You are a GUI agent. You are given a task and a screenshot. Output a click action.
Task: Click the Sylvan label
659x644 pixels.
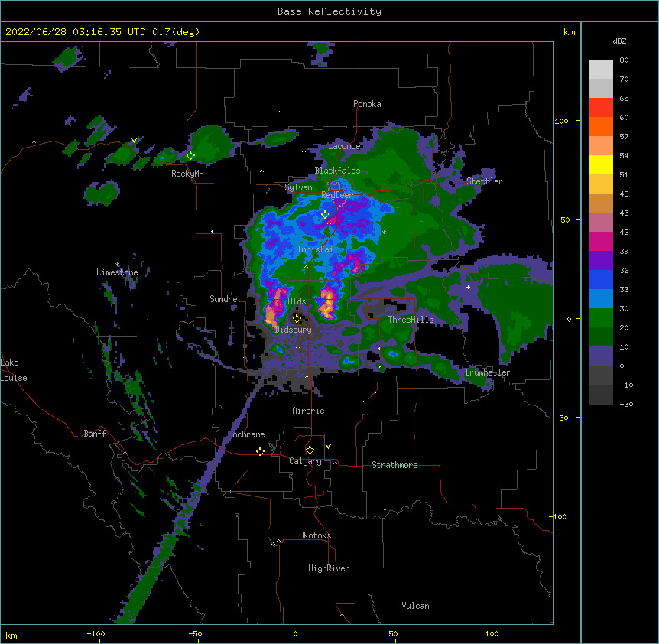point(298,187)
